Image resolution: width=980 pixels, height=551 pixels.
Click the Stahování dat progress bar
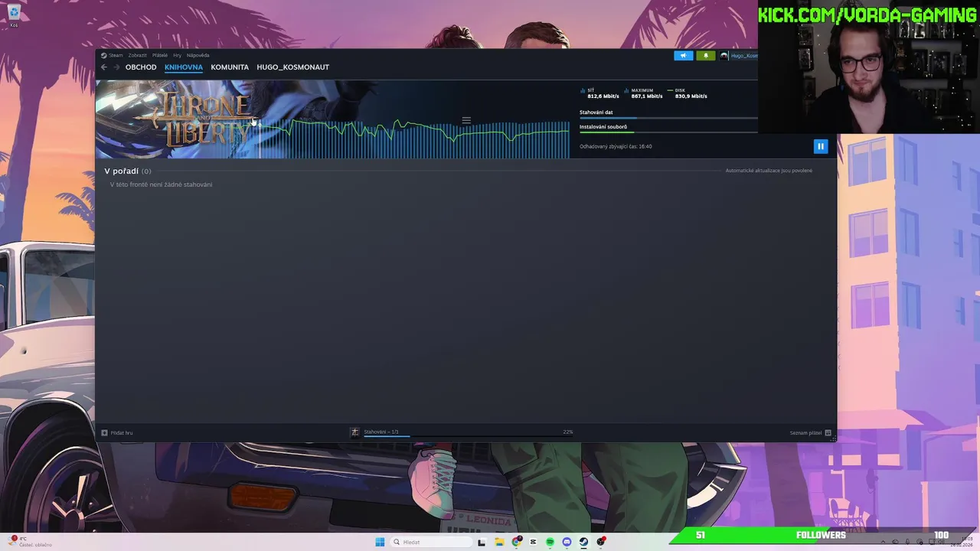pos(668,118)
